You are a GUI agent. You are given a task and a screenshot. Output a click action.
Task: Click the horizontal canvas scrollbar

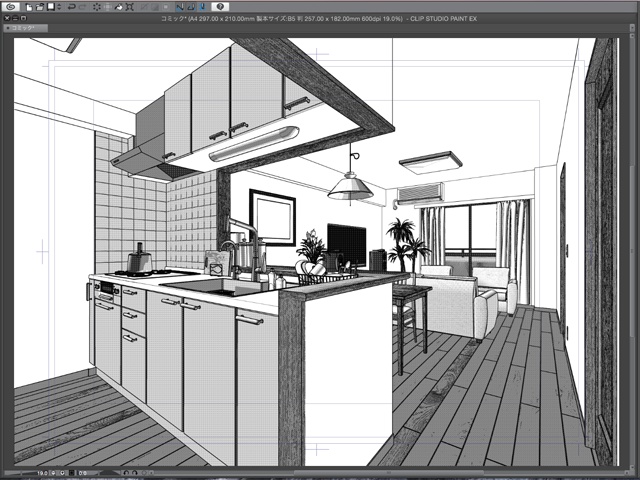(x=388, y=473)
